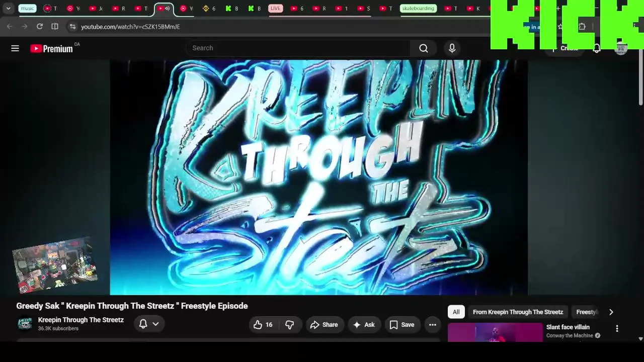The image size is (644, 362).
Task: Click the scrollbar down arrow
Action: (x=640, y=339)
